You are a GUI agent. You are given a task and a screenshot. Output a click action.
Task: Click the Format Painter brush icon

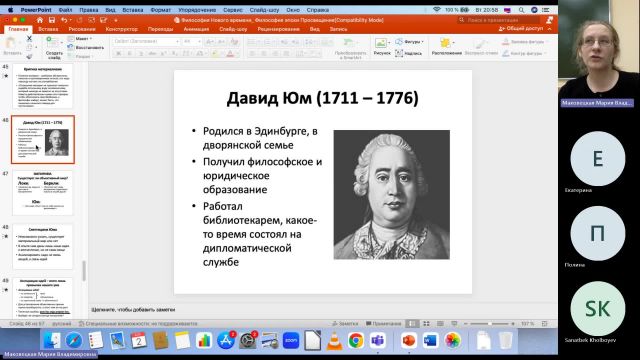pos(29,56)
